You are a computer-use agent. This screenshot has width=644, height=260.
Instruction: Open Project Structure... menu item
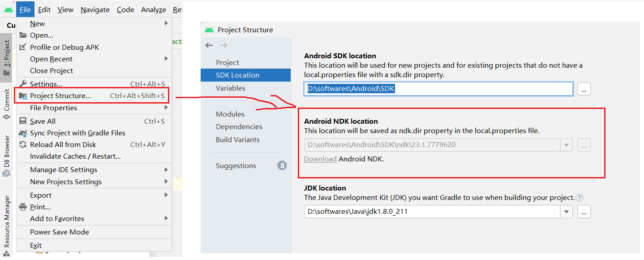pos(94,96)
